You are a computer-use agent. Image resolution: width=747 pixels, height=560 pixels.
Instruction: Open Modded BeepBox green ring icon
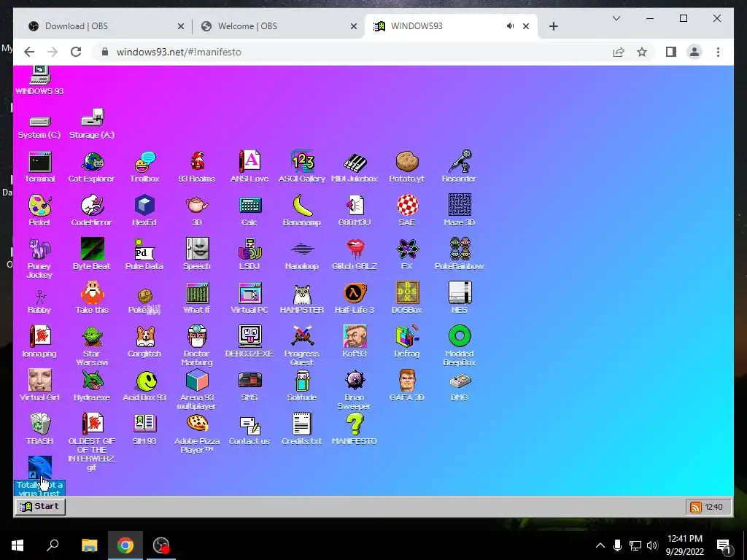(460, 346)
